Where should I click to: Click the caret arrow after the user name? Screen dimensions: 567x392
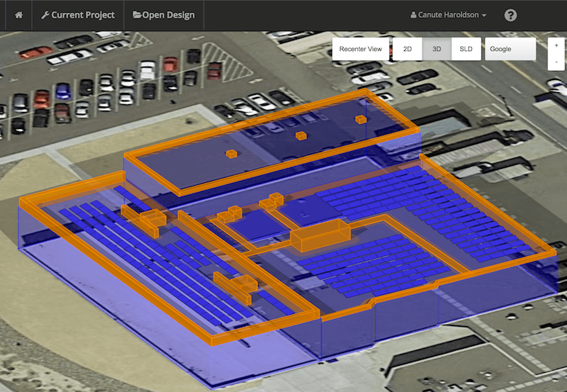coord(483,16)
